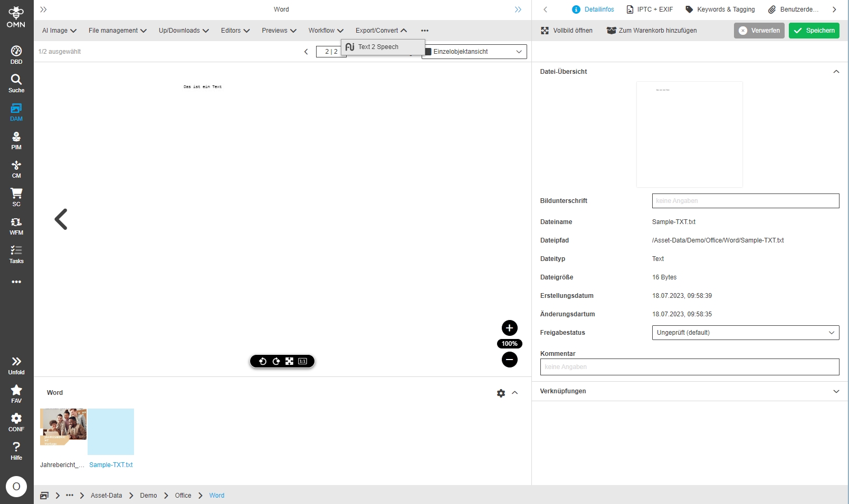The height and width of the screenshot is (504, 849).
Task: Open the Hilfe help page
Action: [x=16, y=451]
